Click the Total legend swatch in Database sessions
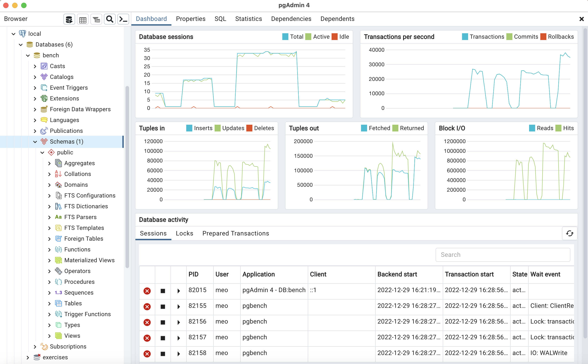The image size is (588, 364). 285,37
